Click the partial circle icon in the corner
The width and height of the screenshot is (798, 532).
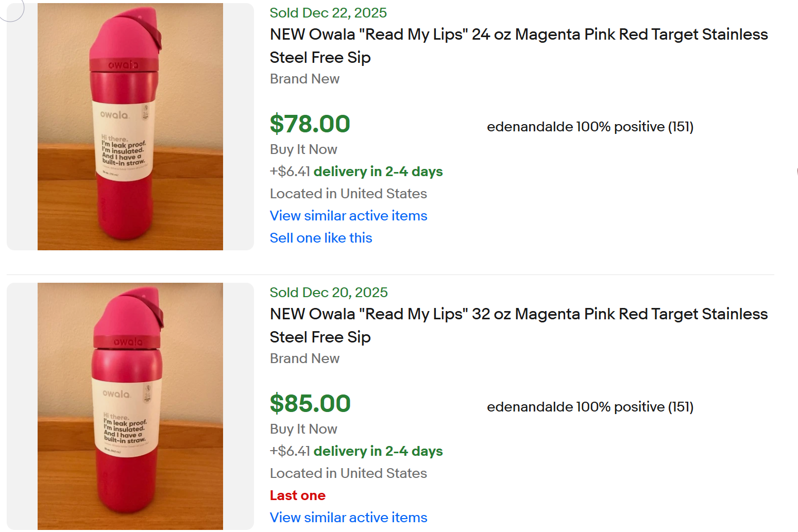(11, 9)
